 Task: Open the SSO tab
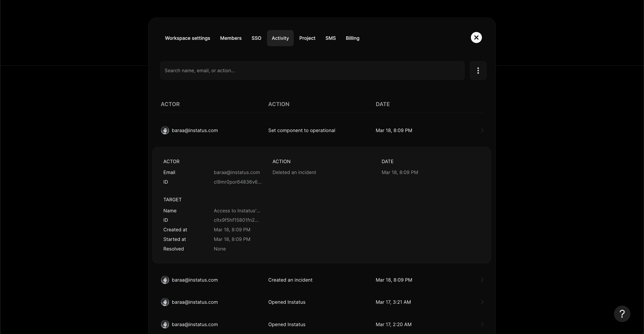(256, 38)
